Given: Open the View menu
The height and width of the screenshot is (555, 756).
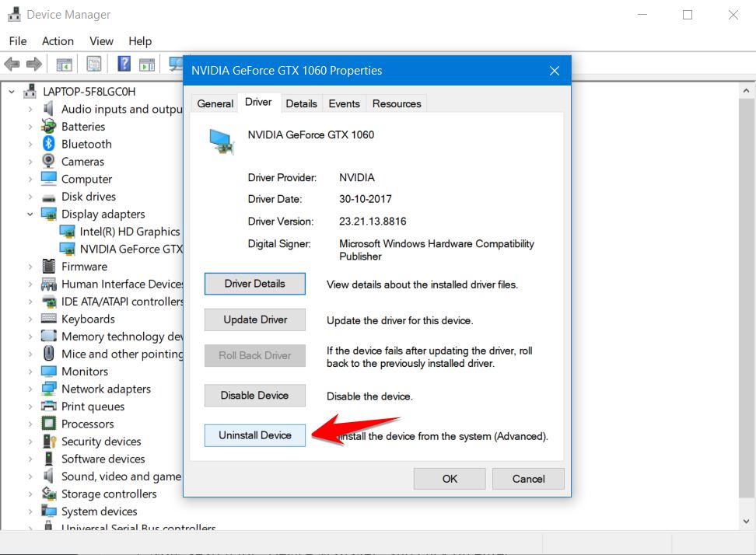Looking at the screenshot, I should tap(101, 41).
